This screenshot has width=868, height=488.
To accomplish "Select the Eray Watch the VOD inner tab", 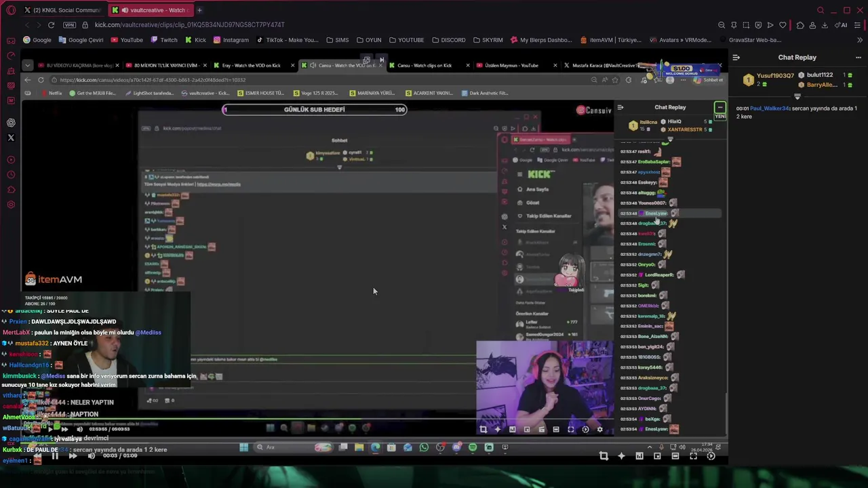I will click(251, 66).
